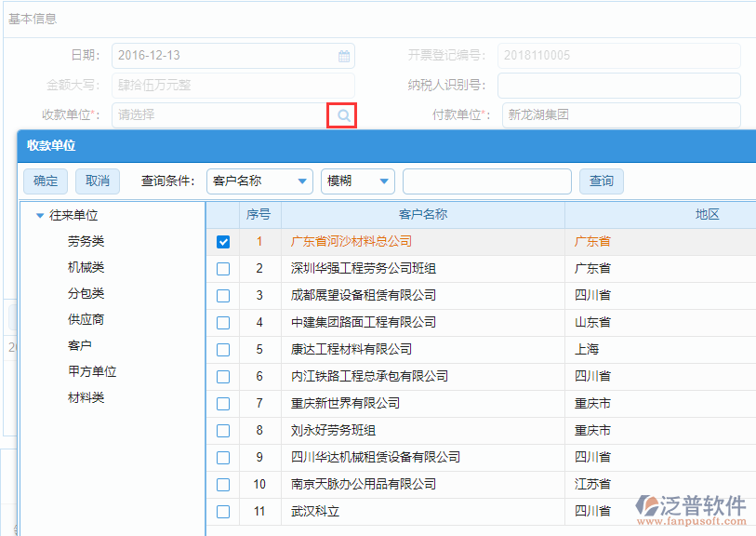Click the magnifier icon beside 收款单位
Screen dimensions: 756x536
(x=341, y=115)
